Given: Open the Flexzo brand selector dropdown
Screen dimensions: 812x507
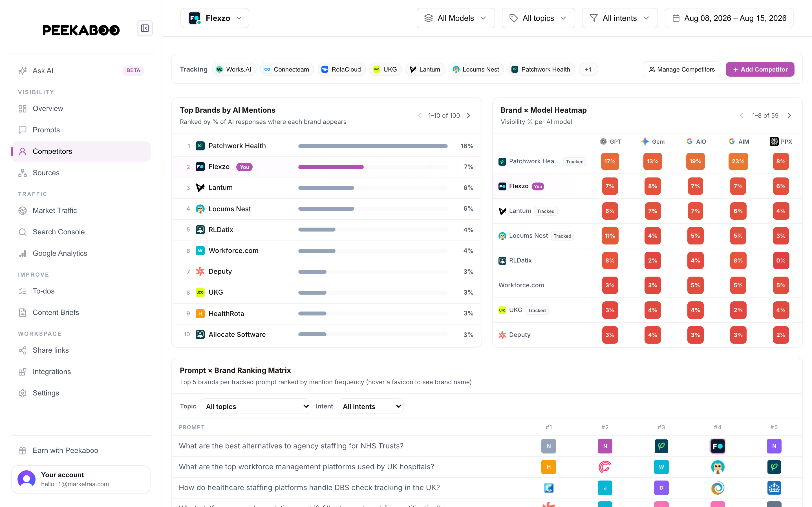Looking at the screenshot, I should [215, 18].
